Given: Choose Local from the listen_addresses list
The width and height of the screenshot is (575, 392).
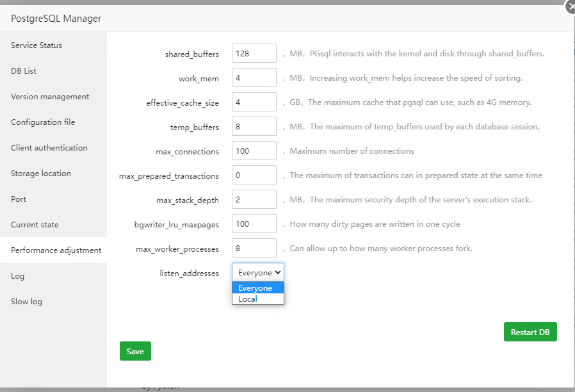Looking at the screenshot, I should pyautogui.click(x=248, y=299).
